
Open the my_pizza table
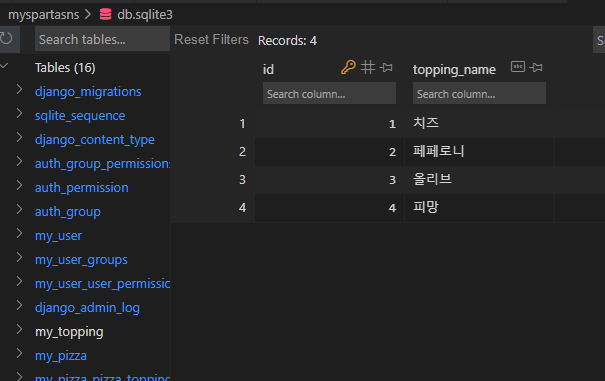(61, 356)
